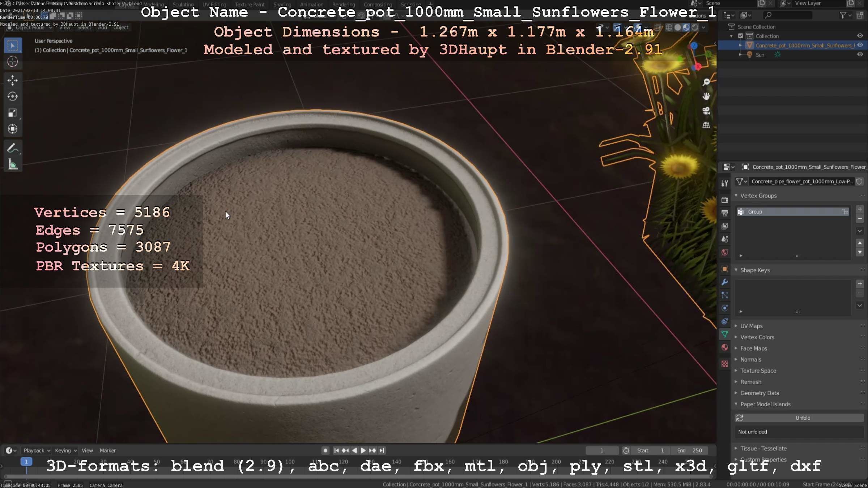
Task: Toggle the camera view icon
Action: pyautogui.click(x=706, y=111)
